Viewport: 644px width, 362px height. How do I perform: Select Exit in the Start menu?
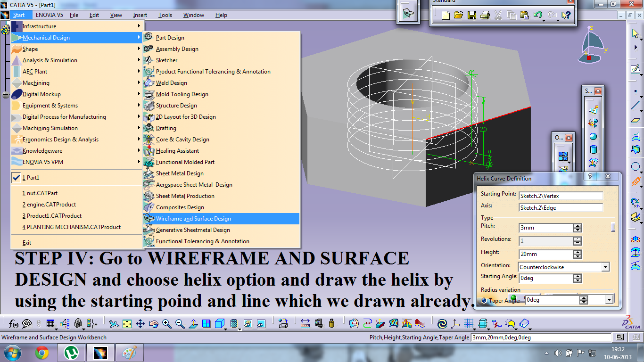coord(76,243)
